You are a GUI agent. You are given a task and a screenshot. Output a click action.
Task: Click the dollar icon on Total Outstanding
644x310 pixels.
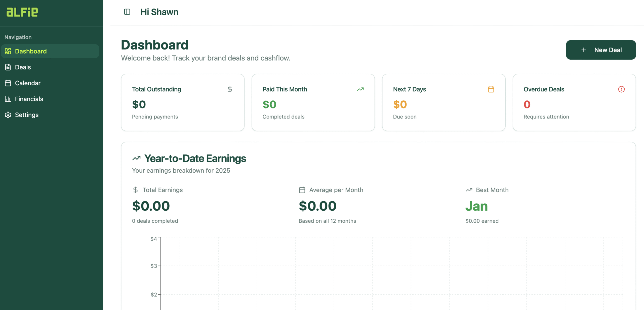[230, 89]
